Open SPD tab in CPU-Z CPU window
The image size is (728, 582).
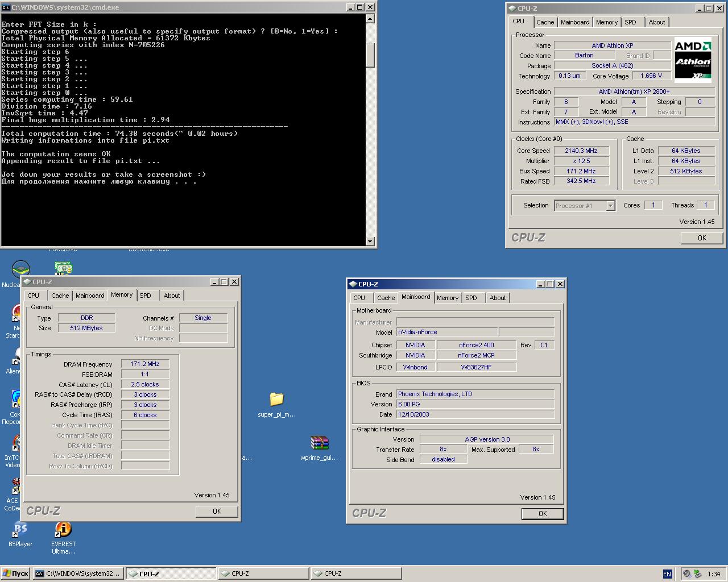tap(630, 22)
